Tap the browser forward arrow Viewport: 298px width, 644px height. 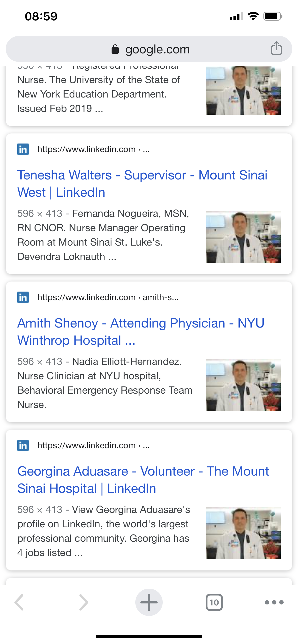pyautogui.click(x=84, y=602)
